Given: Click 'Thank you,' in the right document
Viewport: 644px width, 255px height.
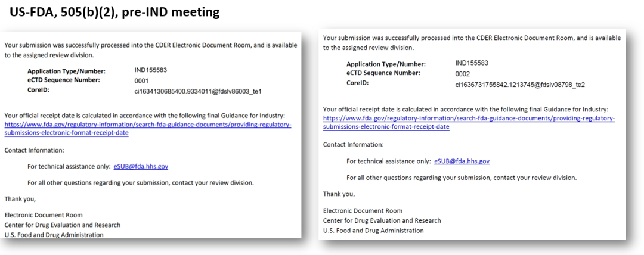Looking at the screenshot, I should (x=339, y=194).
